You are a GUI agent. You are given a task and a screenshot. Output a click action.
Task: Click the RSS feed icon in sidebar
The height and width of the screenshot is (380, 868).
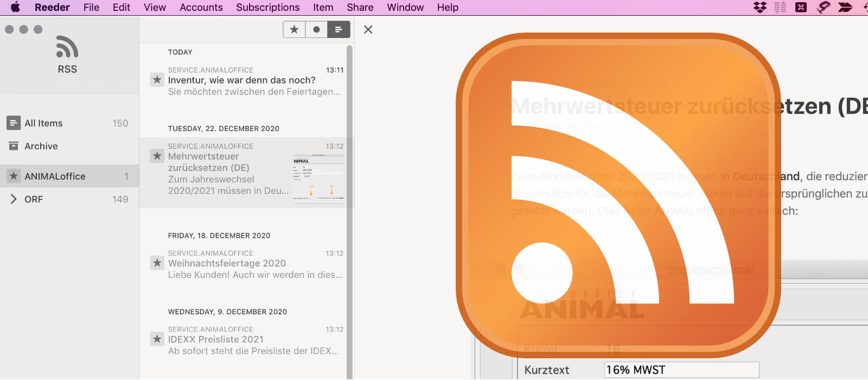[x=67, y=47]
